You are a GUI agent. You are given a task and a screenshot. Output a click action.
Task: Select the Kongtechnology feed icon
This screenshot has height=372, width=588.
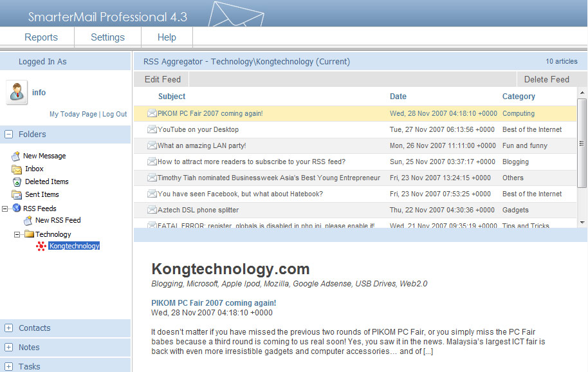(41, 246)
